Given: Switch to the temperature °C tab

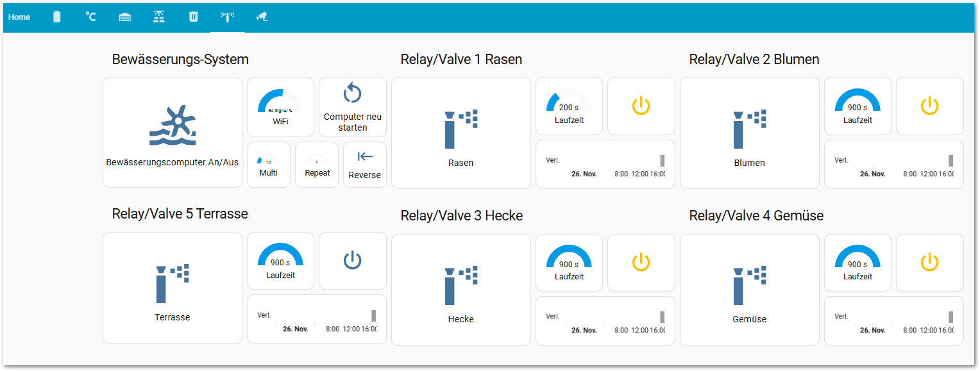Looking at the screenshot, I should pos(91,17).
